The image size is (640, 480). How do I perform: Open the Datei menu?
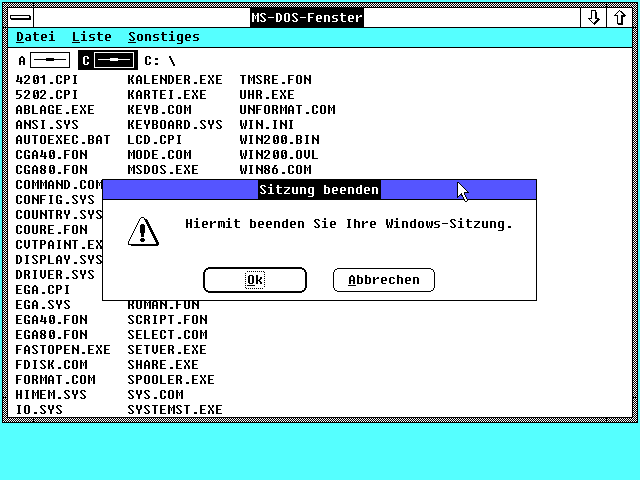pyautogui.click(x=36, y=37)
